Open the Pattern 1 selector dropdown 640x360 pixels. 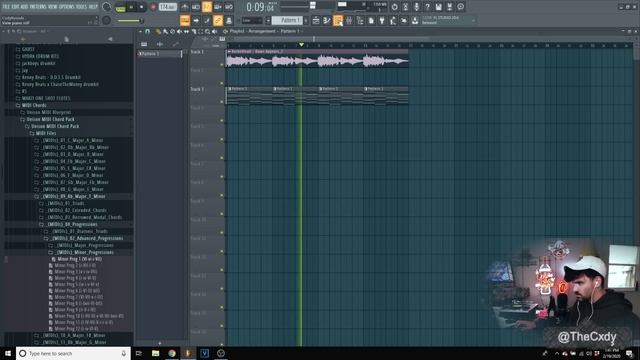(x=287, y=20)
